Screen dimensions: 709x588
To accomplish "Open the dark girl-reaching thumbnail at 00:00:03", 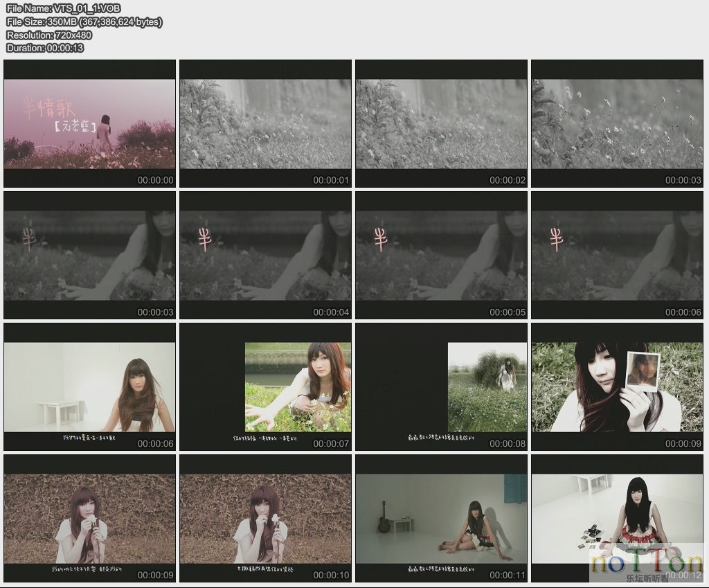I will (x=89, y=255).
